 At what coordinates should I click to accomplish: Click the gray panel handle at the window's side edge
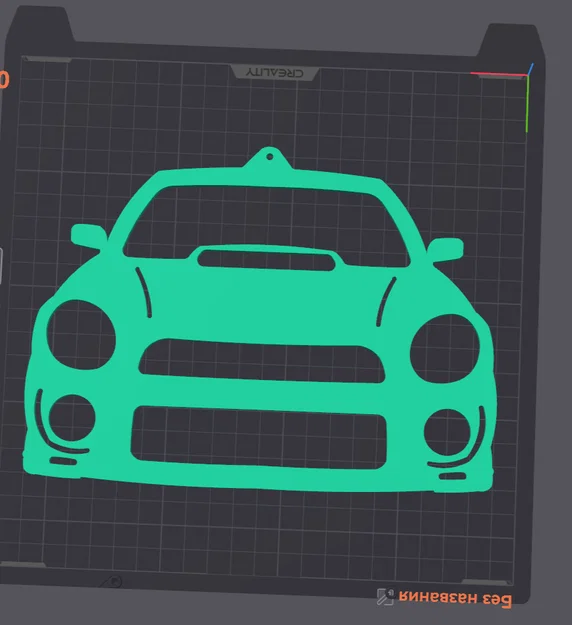[x=1, y=266]
